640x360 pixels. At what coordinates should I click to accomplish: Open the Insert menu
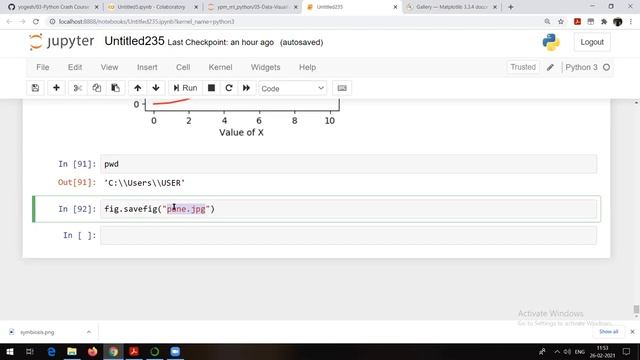(147, 67)
